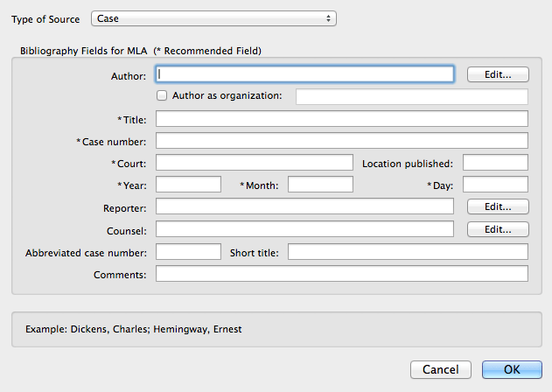This screenshot has height=392, width=552.
Task: Focus the Counsel text field
Action: [x=304, y=229]
